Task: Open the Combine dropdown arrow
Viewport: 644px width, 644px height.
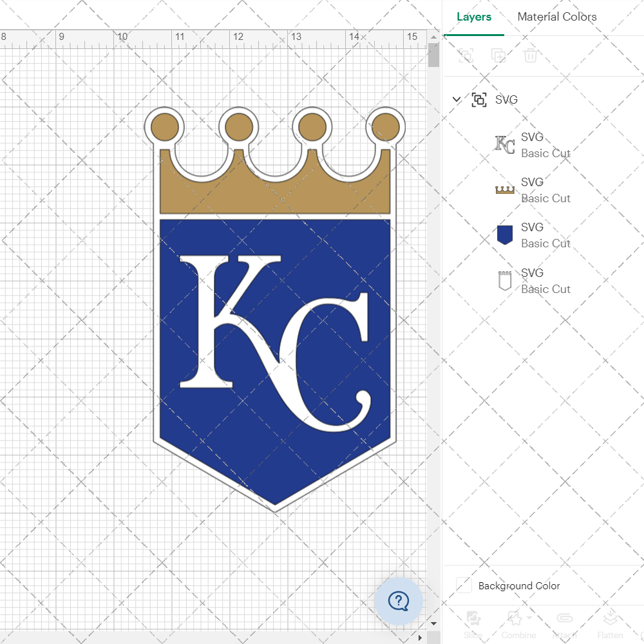Action: coord(529,618)
